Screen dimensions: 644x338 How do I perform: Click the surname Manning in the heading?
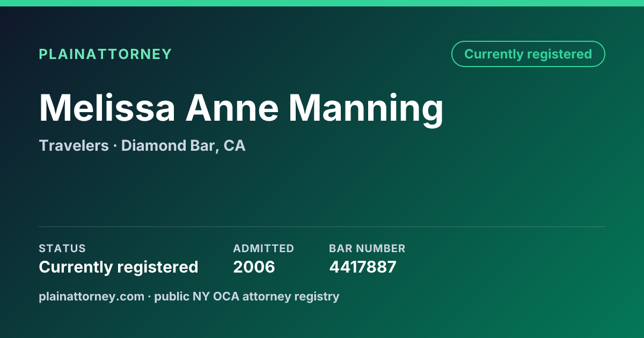367,109
